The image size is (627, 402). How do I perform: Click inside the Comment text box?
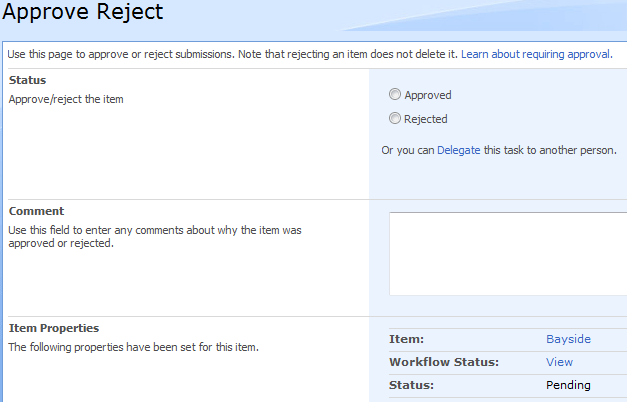point(507,253)
